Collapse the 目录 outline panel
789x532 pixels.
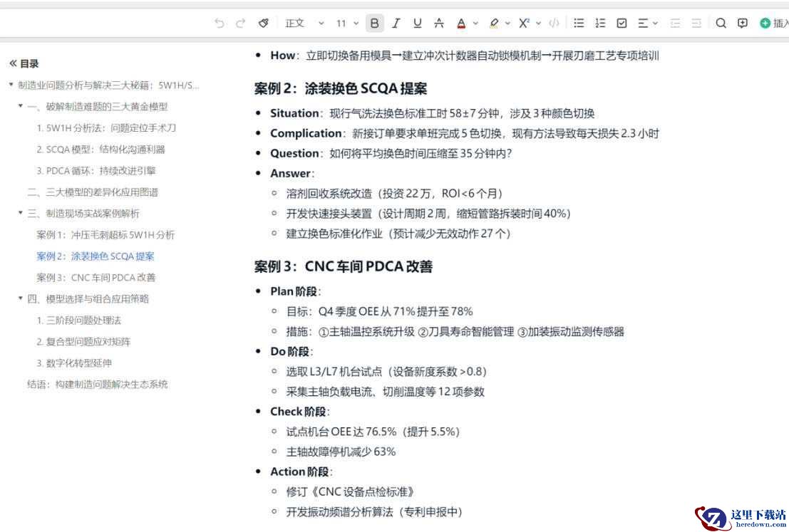pyautogui.click(x=13, y=63)
